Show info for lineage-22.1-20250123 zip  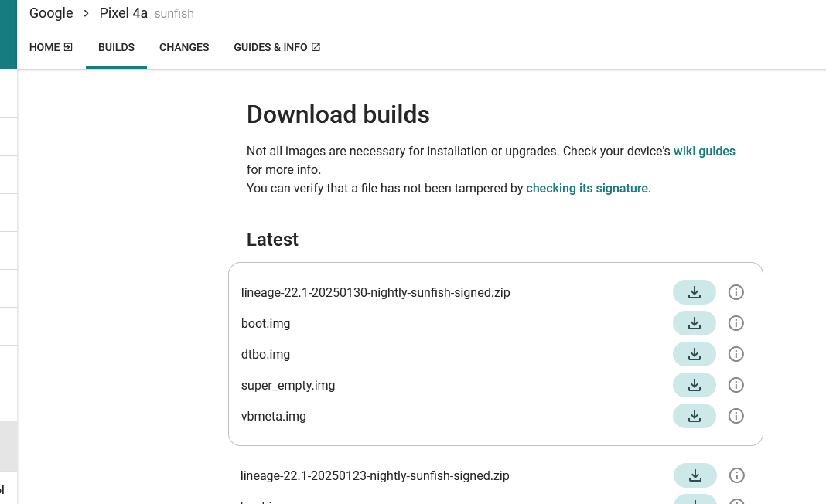click(x=737, y=475)
